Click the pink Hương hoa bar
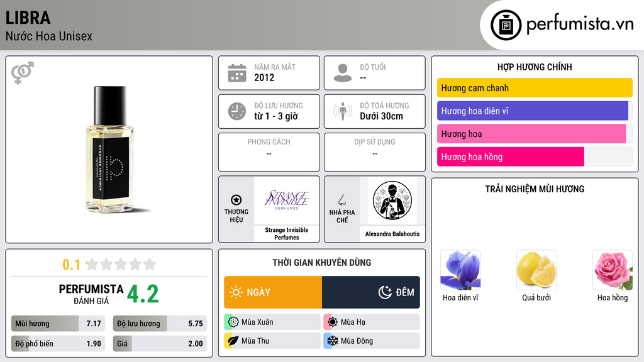Image resolution: width=644 pixels, height=362 pixels. (531, 134)
